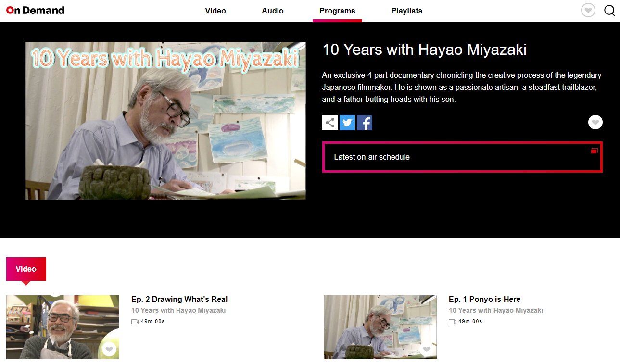Click the main 10 Years with Hayao Miyazaki image
This screenshot has height=364, width=620.
tap(165, 121)
